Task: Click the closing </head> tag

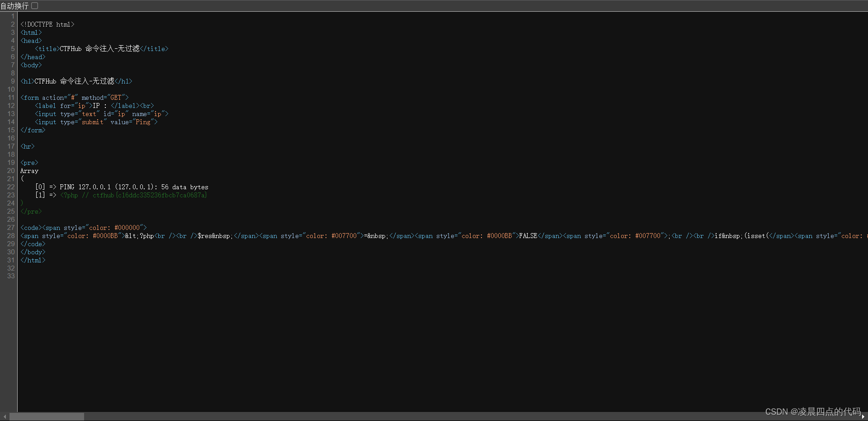Action: [x=33, y=57]
